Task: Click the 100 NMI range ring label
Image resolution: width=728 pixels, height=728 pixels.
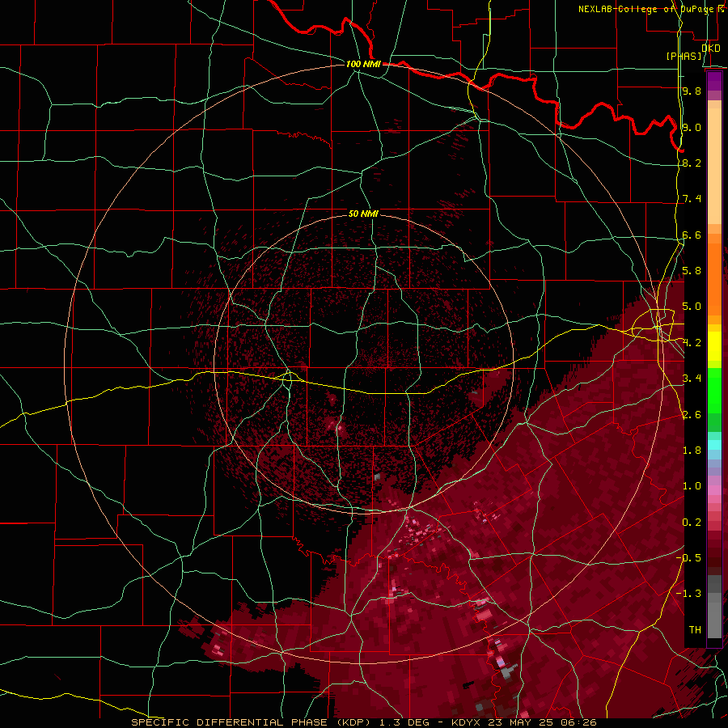Action: [x=363, y=64]
